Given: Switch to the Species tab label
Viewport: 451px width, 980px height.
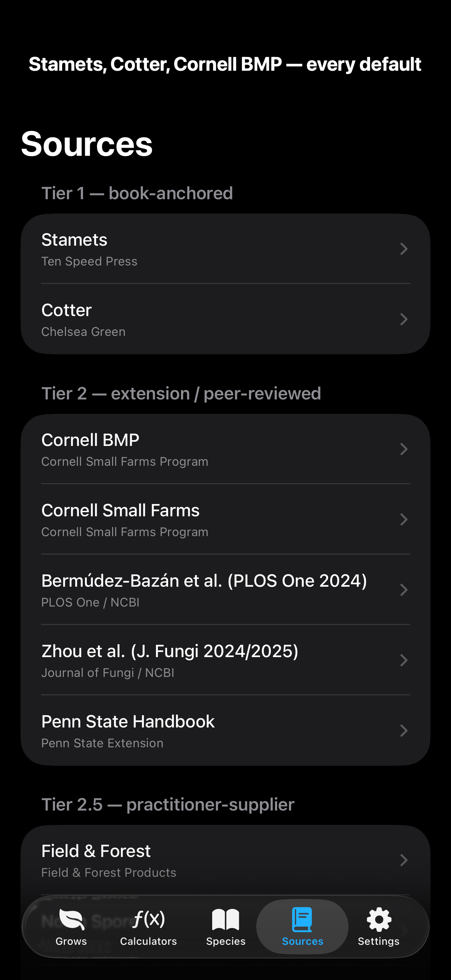Looking at the screenshot, I should (x=225, y=941).
